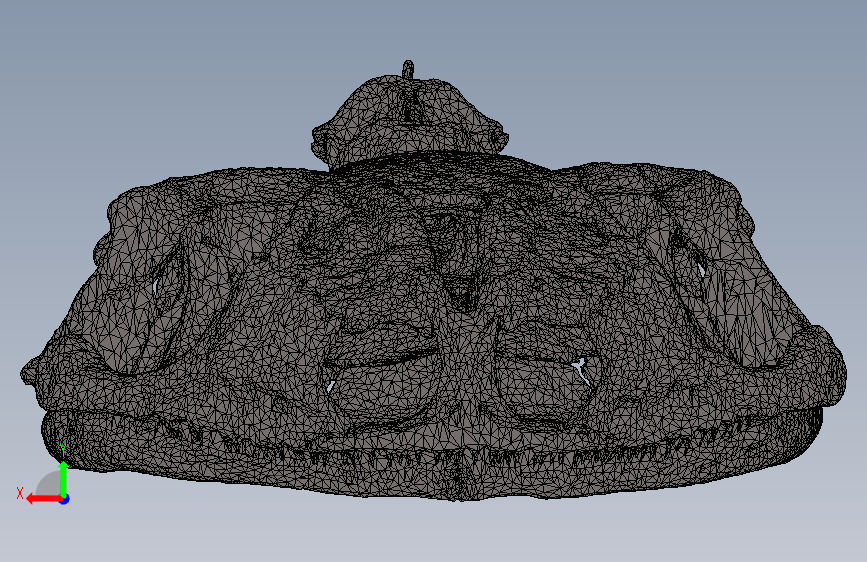
Task: Click the blue Z axis dot of the triad
Action: (x=65, y=499)
